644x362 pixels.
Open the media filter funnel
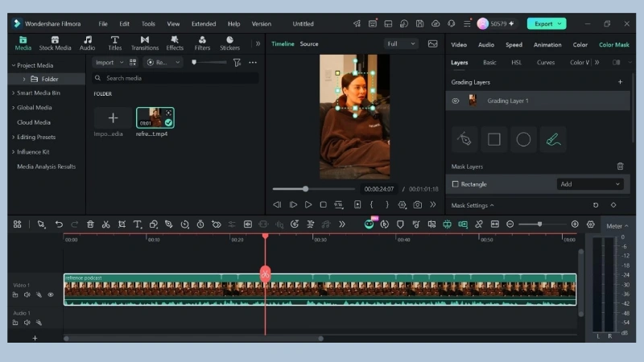point(237,63)
